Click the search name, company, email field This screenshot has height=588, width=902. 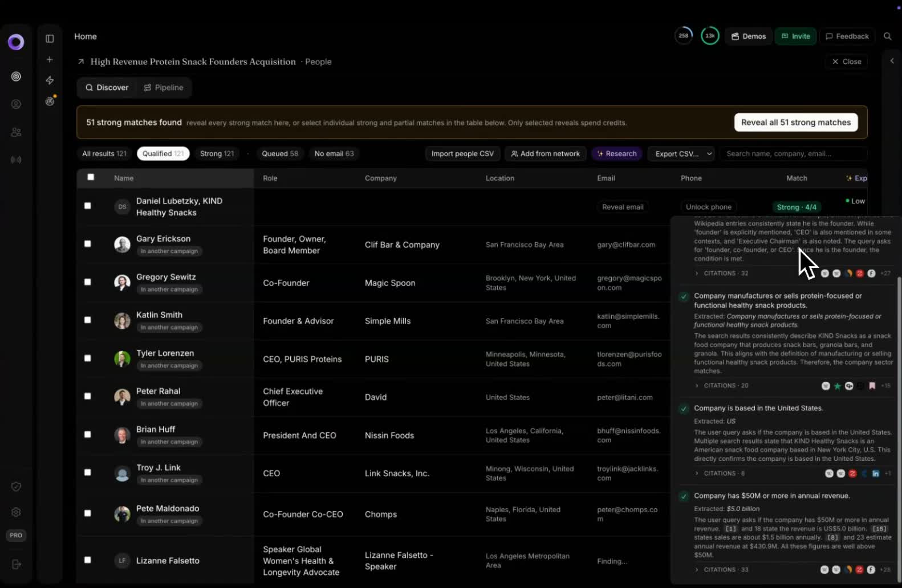[x=794, y=154]
